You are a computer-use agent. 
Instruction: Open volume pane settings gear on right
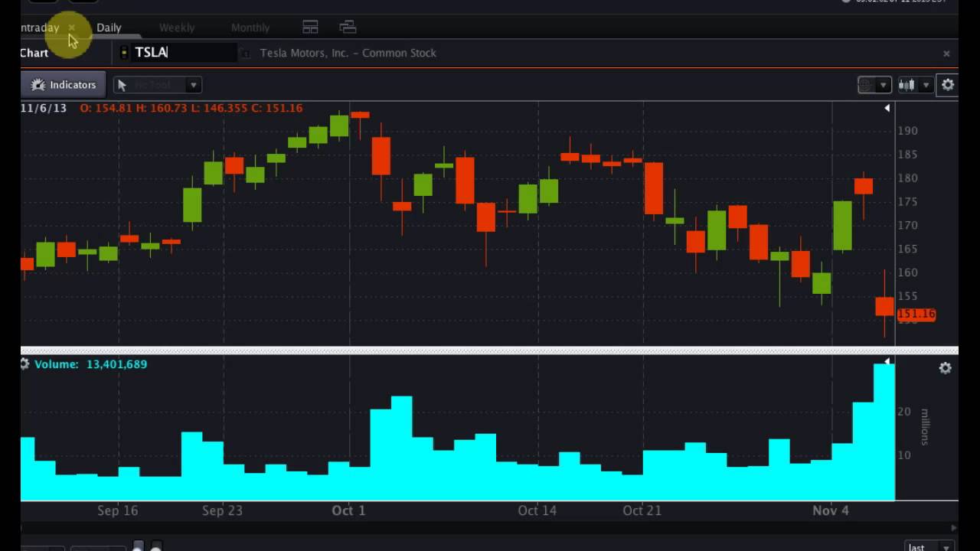(946, 368)
